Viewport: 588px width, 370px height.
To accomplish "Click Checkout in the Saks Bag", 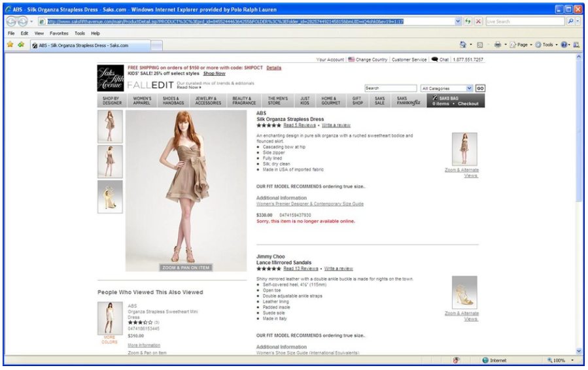I will pos(468,103).
